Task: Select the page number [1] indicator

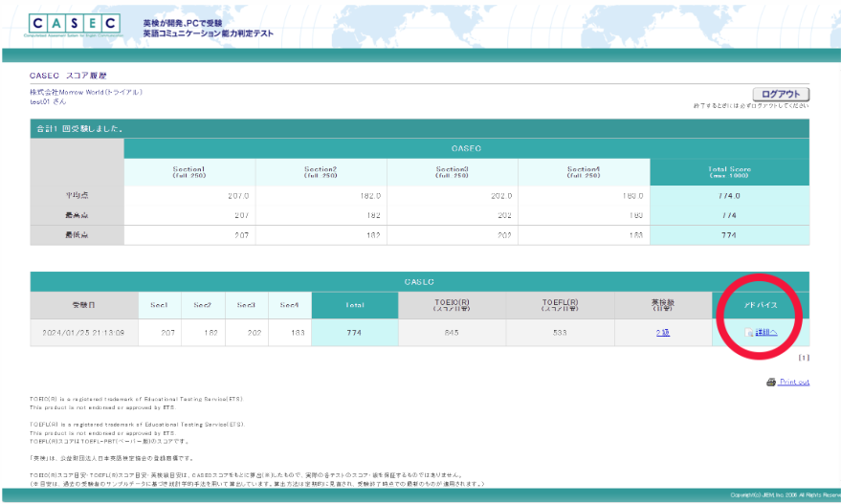Action: pyautogui.click(x=804, y=357)
